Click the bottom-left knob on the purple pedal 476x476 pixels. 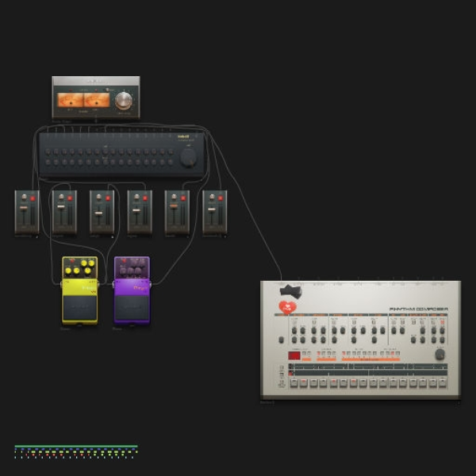point(123,271)
